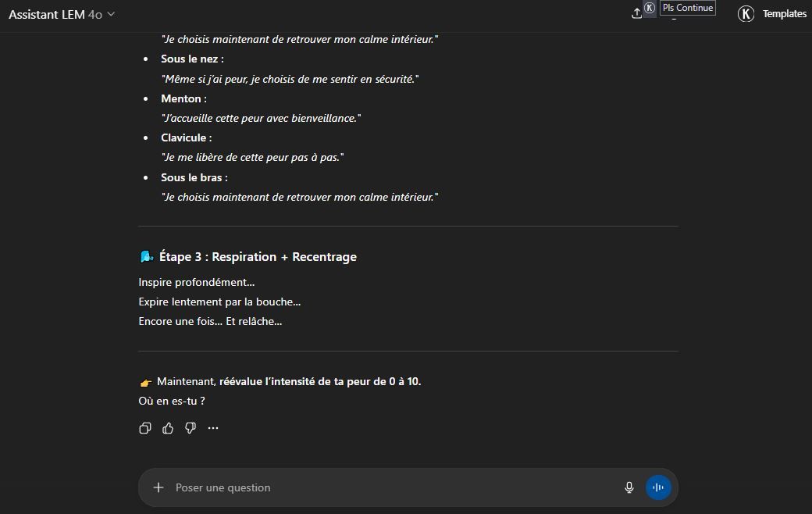
Task: Launch voice mode with blue waveform button
Action: point(658,487)
